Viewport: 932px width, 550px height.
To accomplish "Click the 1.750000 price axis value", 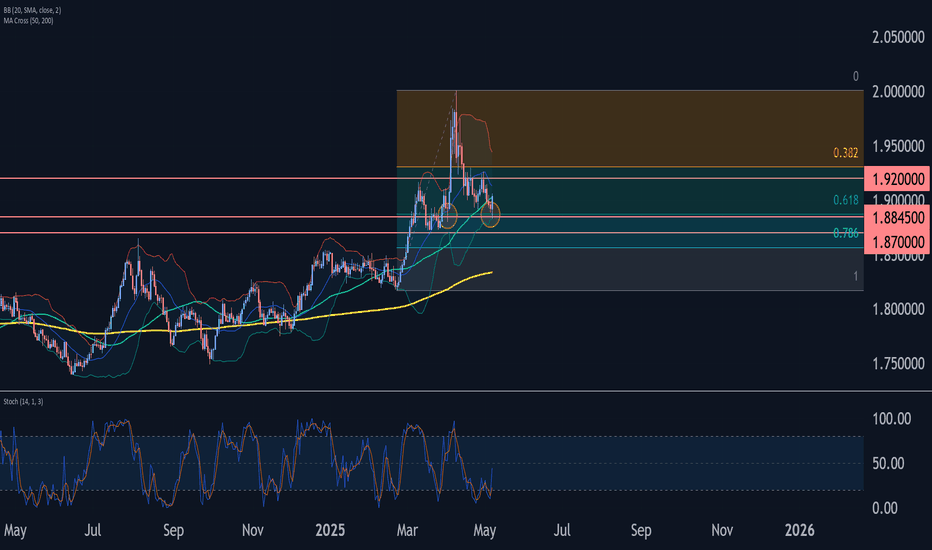I will coord(898,363).
